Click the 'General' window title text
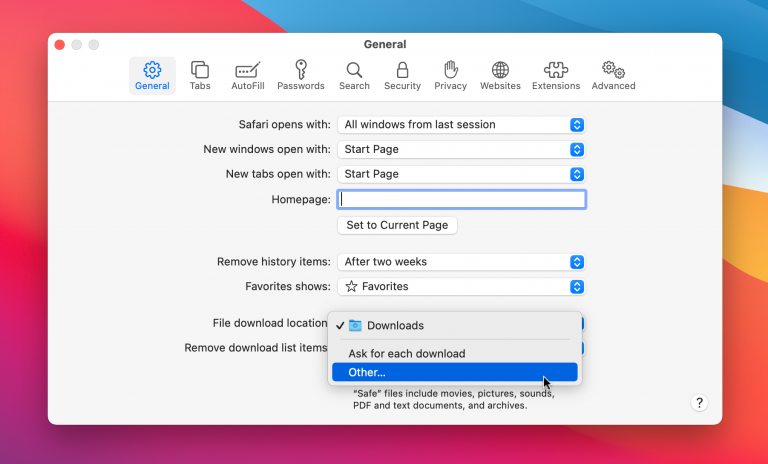 tap(385, 44)
